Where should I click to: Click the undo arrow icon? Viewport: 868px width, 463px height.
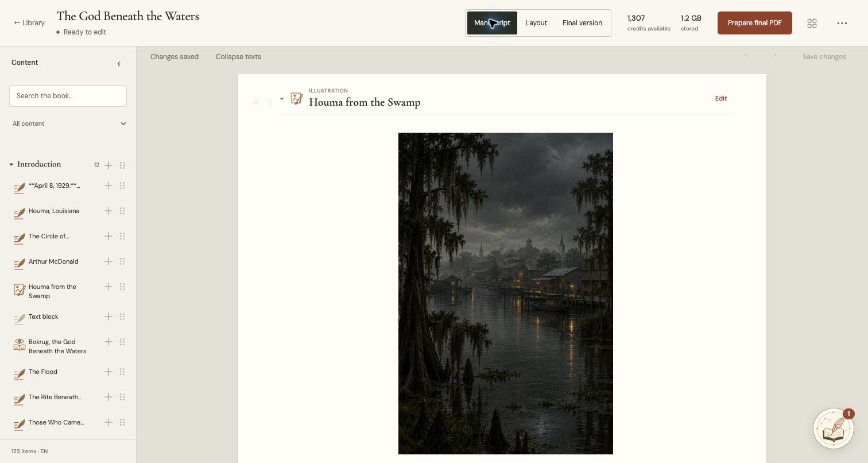pos(746,56)
